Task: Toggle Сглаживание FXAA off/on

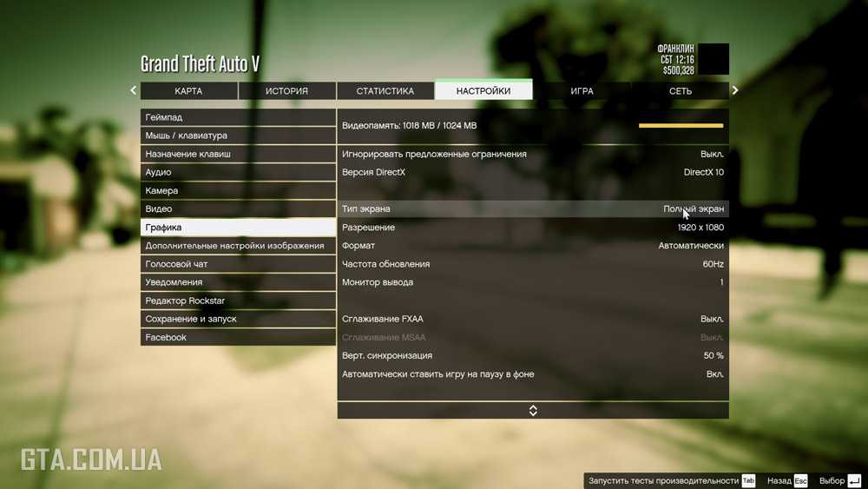Action: tap(533, 319)
